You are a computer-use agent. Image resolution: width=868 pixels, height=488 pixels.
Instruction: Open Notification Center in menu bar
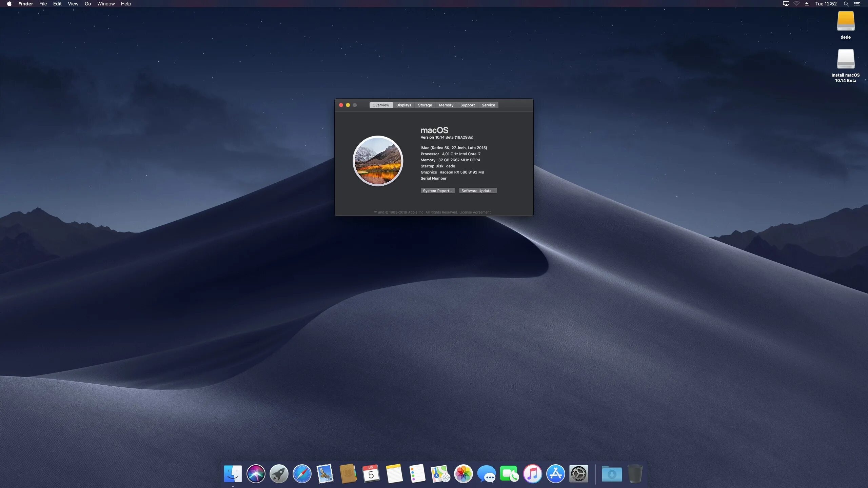pos(857,4)
